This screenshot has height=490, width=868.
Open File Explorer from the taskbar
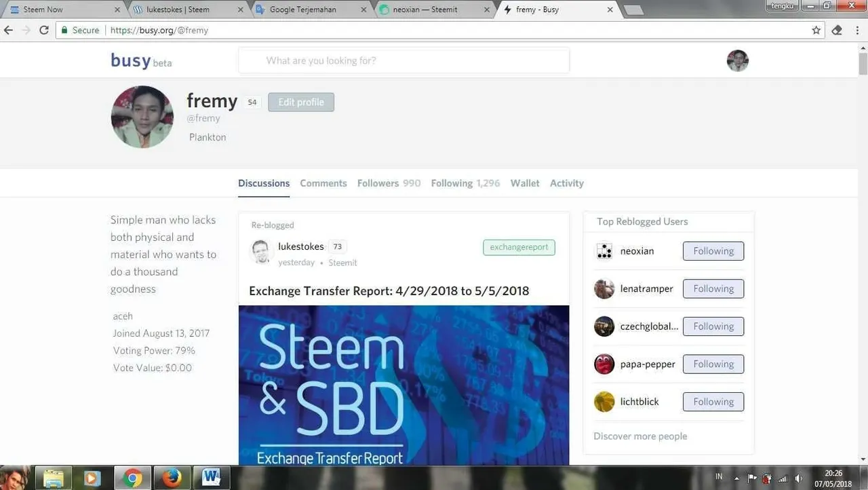(54, 478)
